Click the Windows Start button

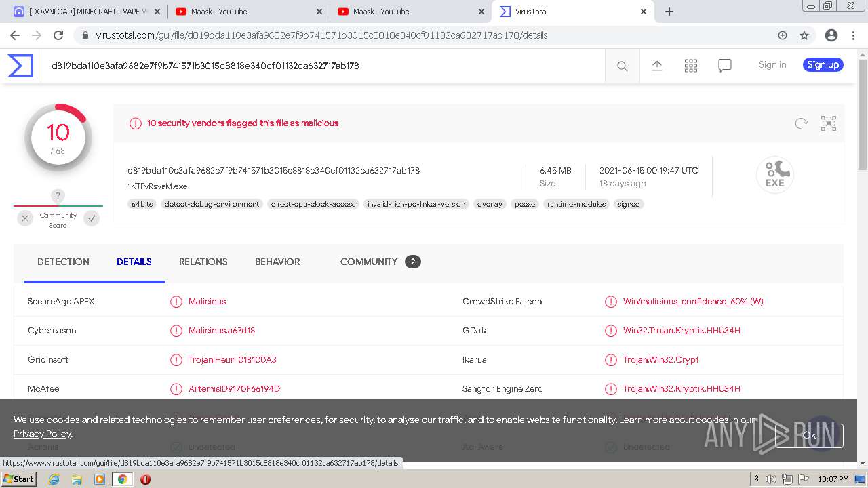coord(18,479)
